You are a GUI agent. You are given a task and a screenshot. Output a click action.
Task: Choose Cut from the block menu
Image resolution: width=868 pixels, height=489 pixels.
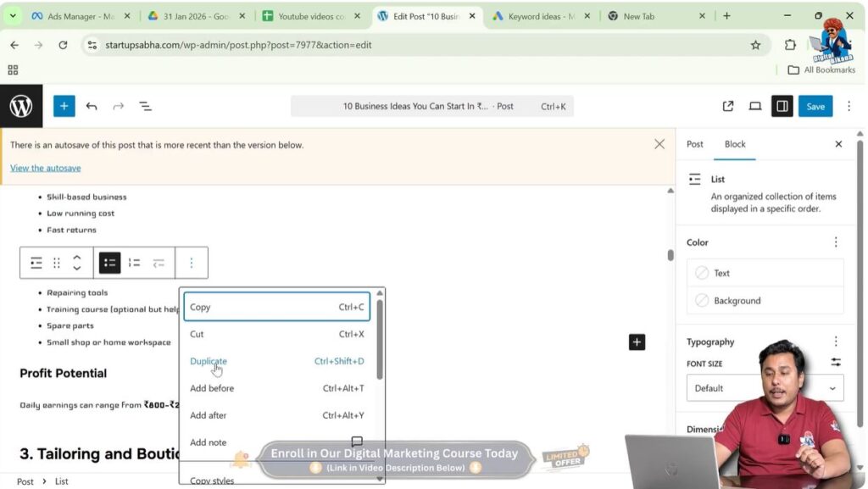277,334
